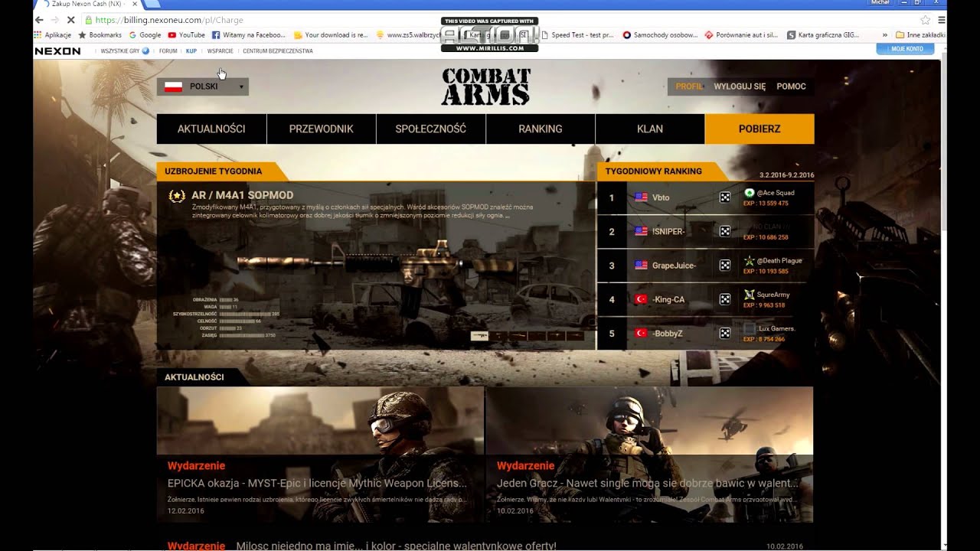Click the dice icon next to Vbto
Image resolution: width=980 pixels, height=551 pixels.
(724, 197)
